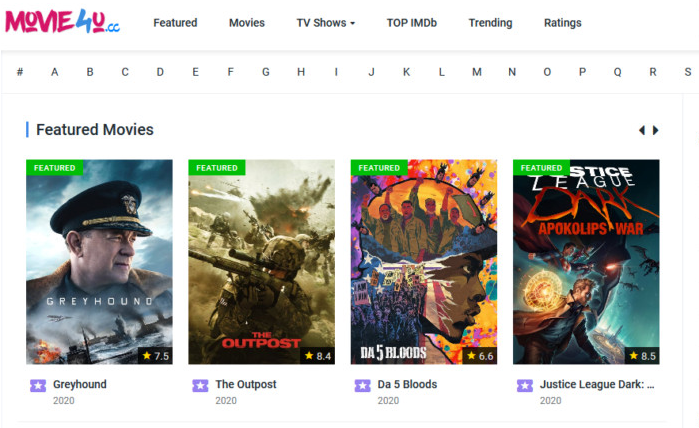
Task: Select the 2020 year under Greyhound
Action: click(x=64, y=400)
